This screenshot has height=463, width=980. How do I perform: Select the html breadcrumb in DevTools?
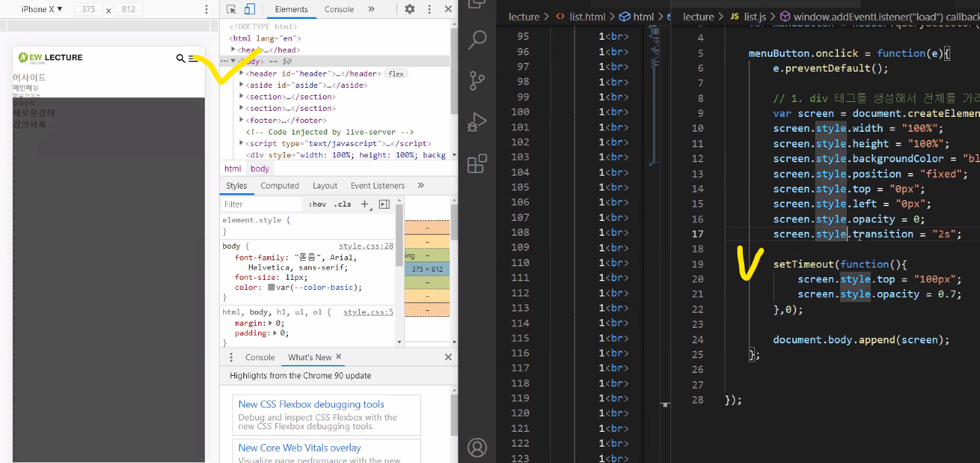coord(232,169)
